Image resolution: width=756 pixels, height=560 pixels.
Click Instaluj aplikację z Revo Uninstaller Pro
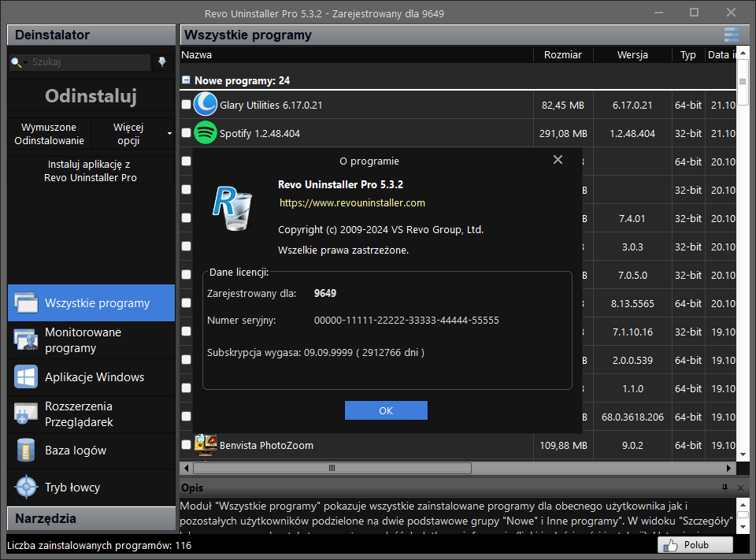click(91, 171)
